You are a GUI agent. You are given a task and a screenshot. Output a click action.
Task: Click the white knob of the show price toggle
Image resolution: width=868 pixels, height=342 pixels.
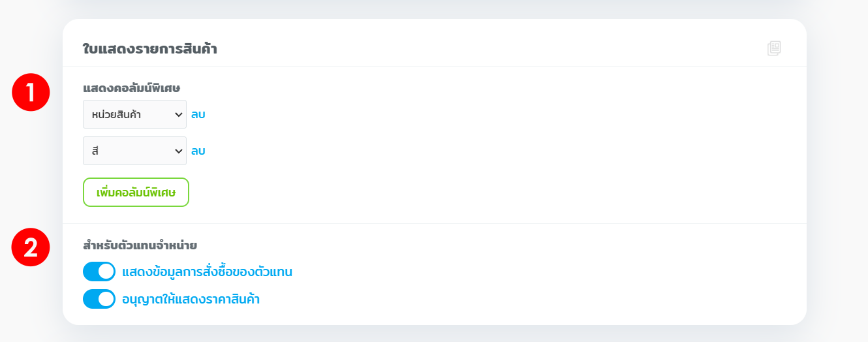point(106,299)
